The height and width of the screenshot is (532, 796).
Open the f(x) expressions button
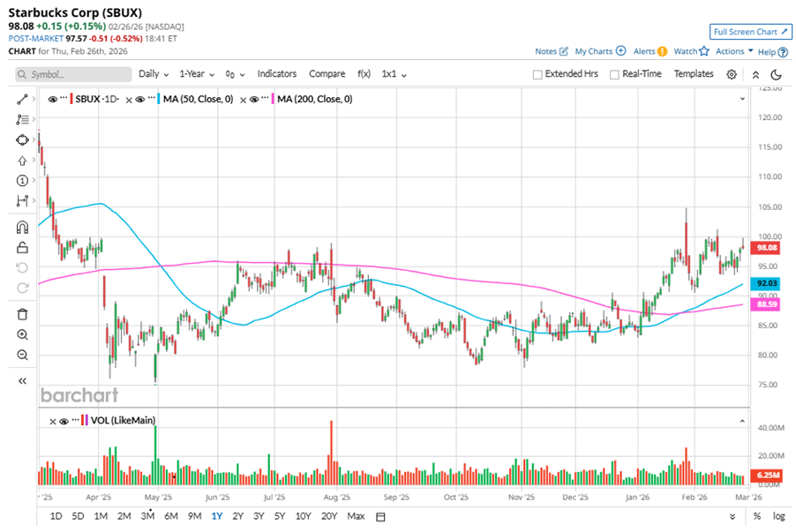click(364, 74)
